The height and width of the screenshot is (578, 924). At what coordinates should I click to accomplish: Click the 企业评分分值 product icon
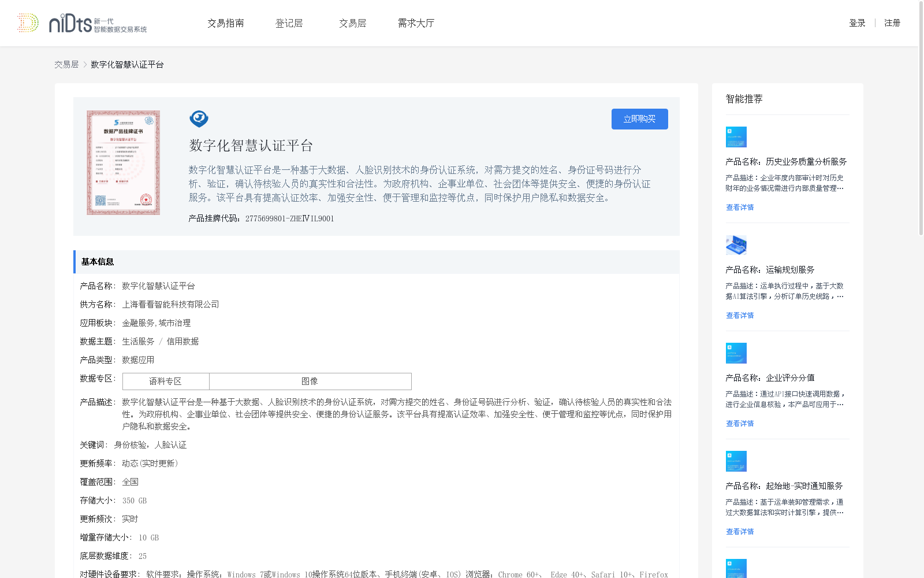point(736,353)
